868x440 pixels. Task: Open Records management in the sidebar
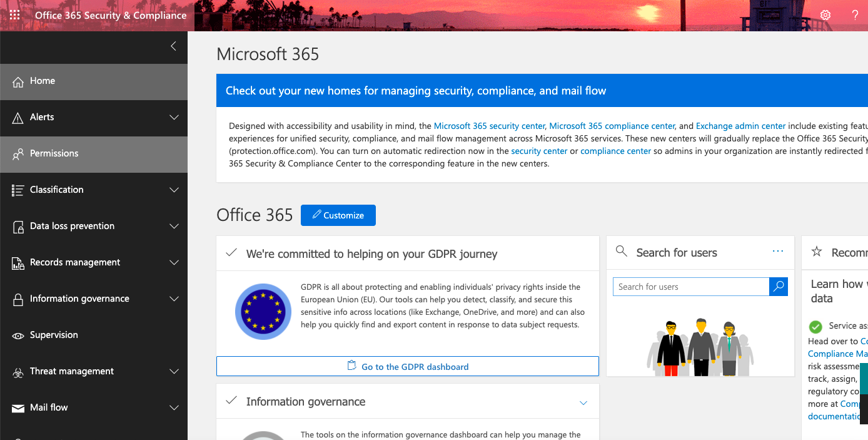pyautogui.click(x=94, y=263)
